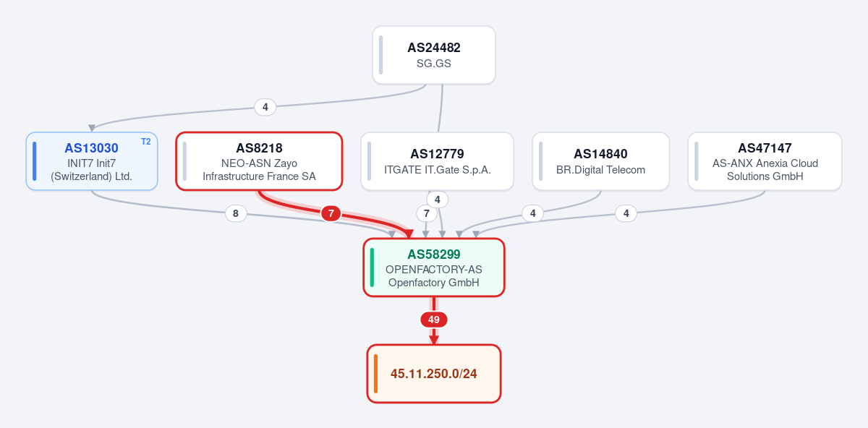Click the 45.11.250.0/24 prefix node
Viewport: 868px width, 428px height.
[x=434, y=374]
